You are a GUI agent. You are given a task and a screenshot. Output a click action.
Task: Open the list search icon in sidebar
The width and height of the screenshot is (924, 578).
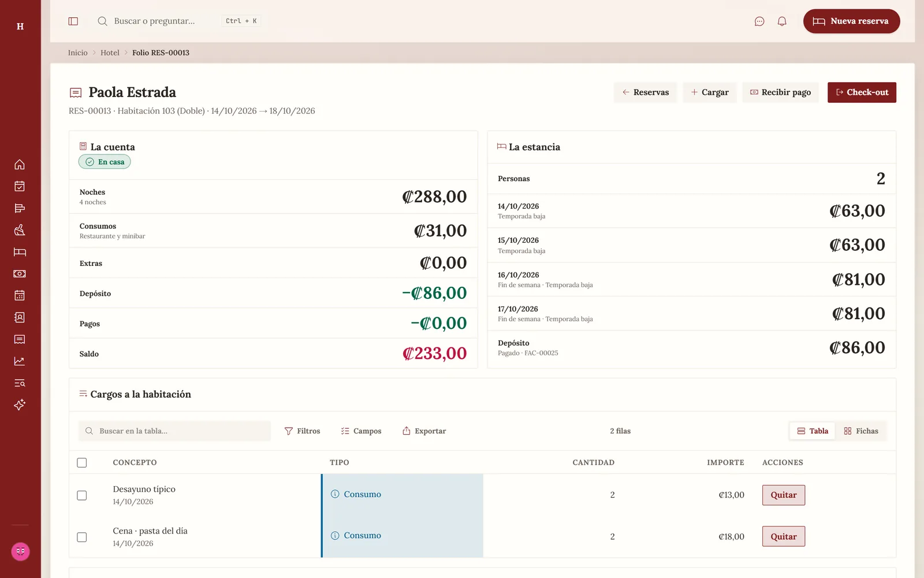pyautogui.click(x=20, y=383)
